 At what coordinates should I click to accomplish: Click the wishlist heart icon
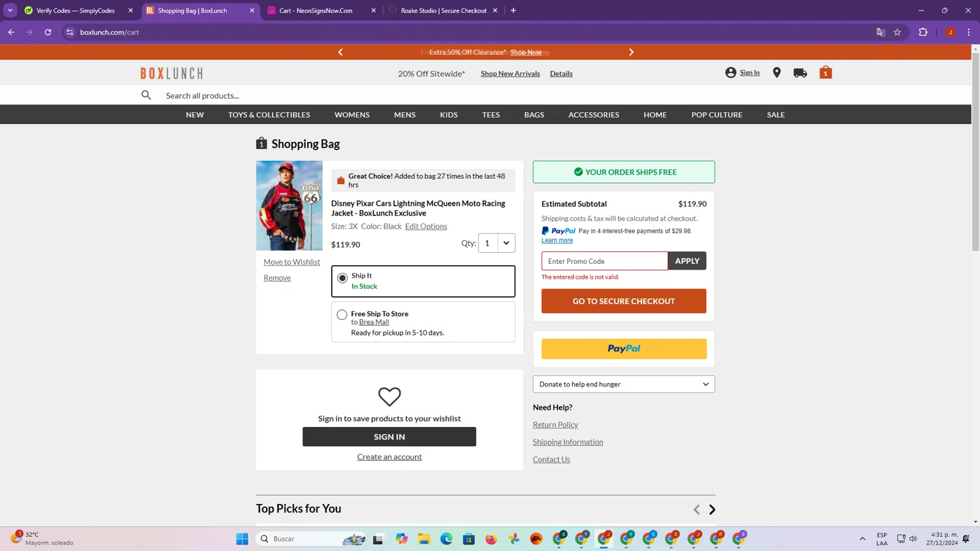(389, 396)
